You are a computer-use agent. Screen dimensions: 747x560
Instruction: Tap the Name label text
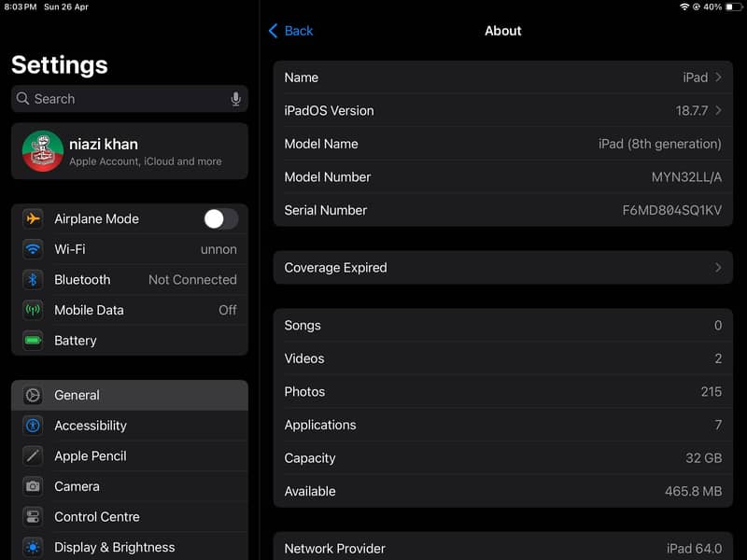click(302, 77)
